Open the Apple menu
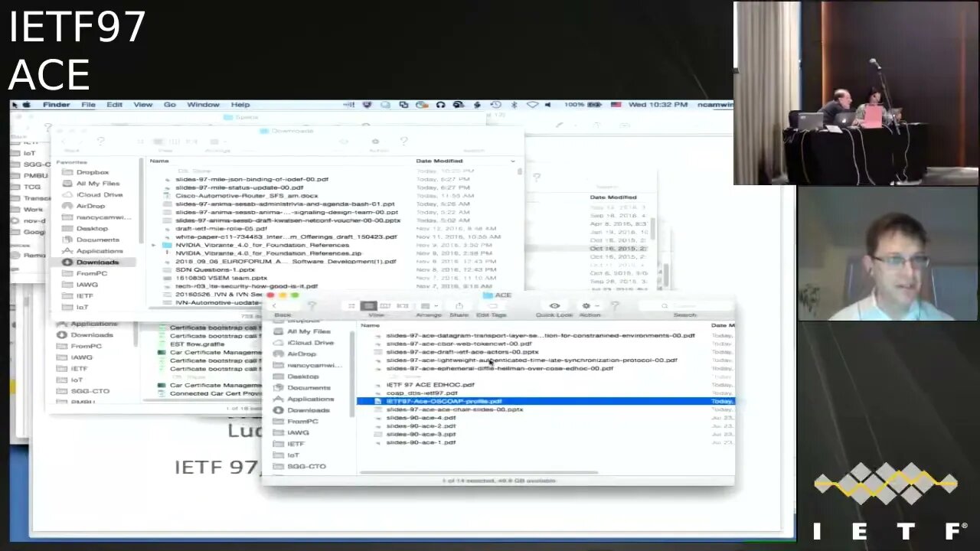980x551 pixels. click(25, 105)
